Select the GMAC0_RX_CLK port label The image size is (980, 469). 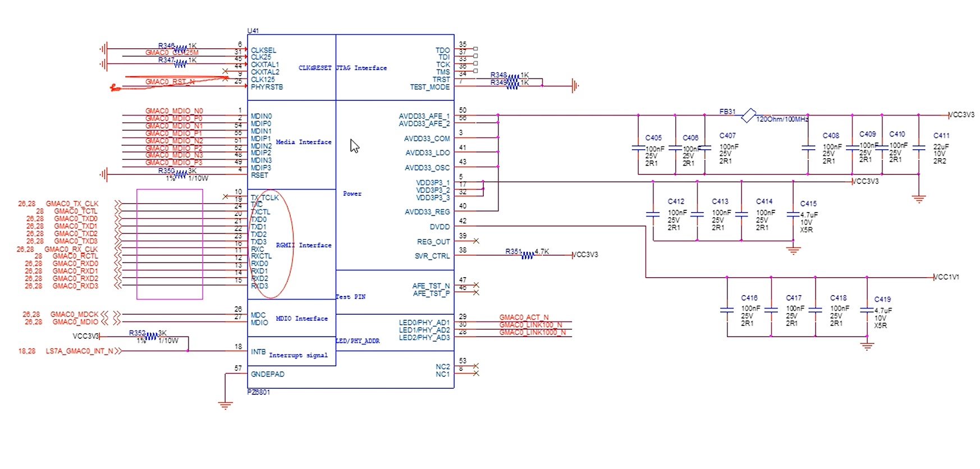pos(71,249)
